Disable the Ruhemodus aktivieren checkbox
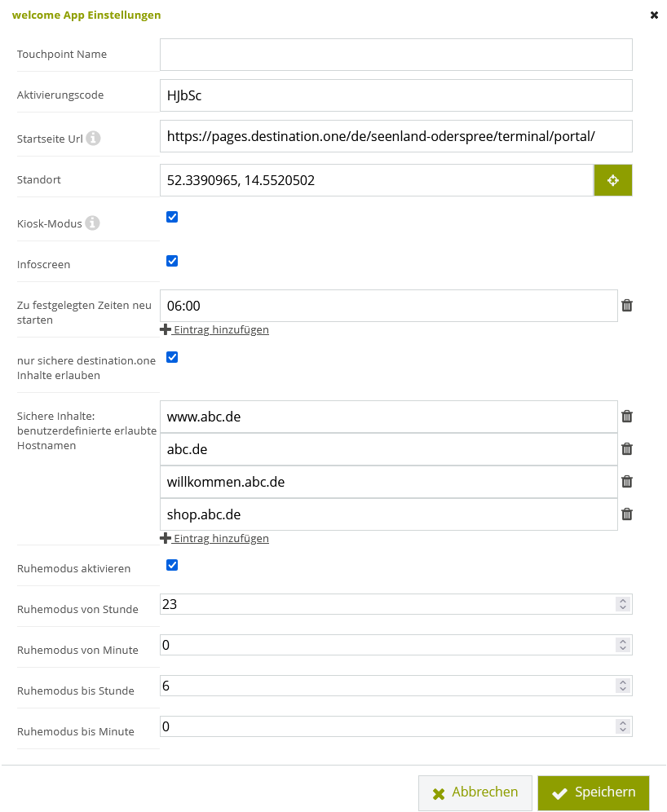Screen dimensions: 667x812 point(172,565)
